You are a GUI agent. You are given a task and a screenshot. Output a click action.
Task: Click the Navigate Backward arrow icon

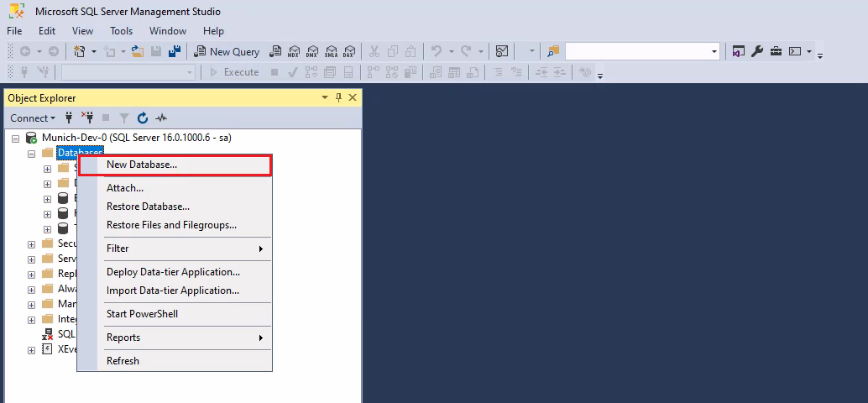(x=25, y=51)
